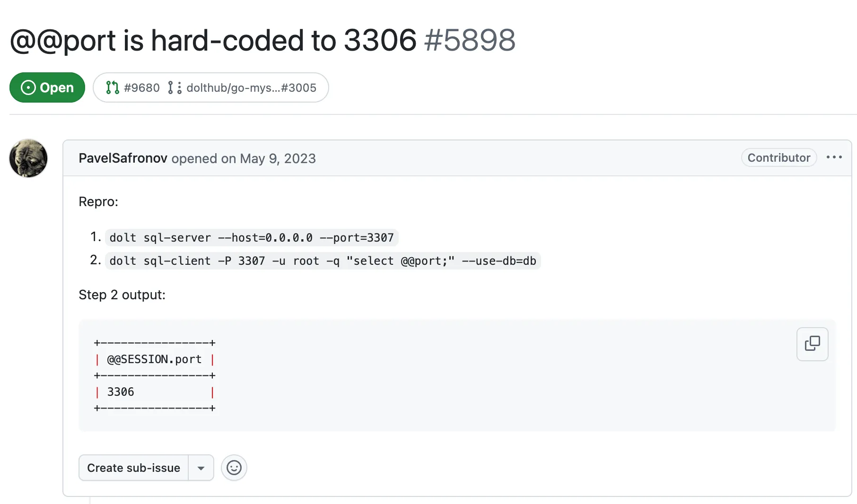857x504 pixels.
Task: Select the dolt sql-server command snippet
Action: point(251,237)
